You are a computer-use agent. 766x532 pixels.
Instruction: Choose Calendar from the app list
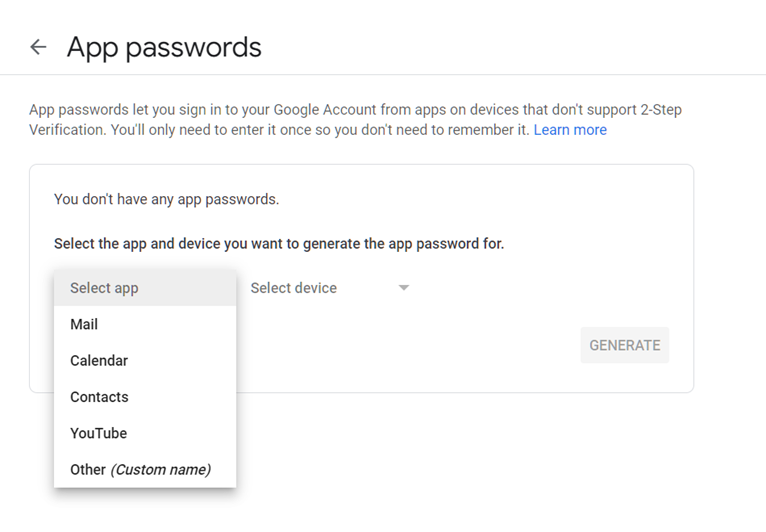tap(145, 361)
